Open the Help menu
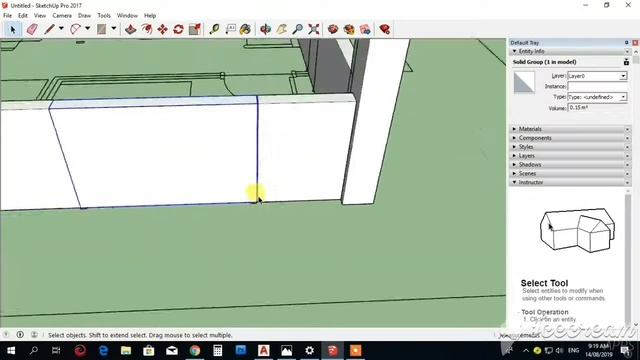This screenshot has width=640, height=360. pyautogui.click(x=150, y=16)
